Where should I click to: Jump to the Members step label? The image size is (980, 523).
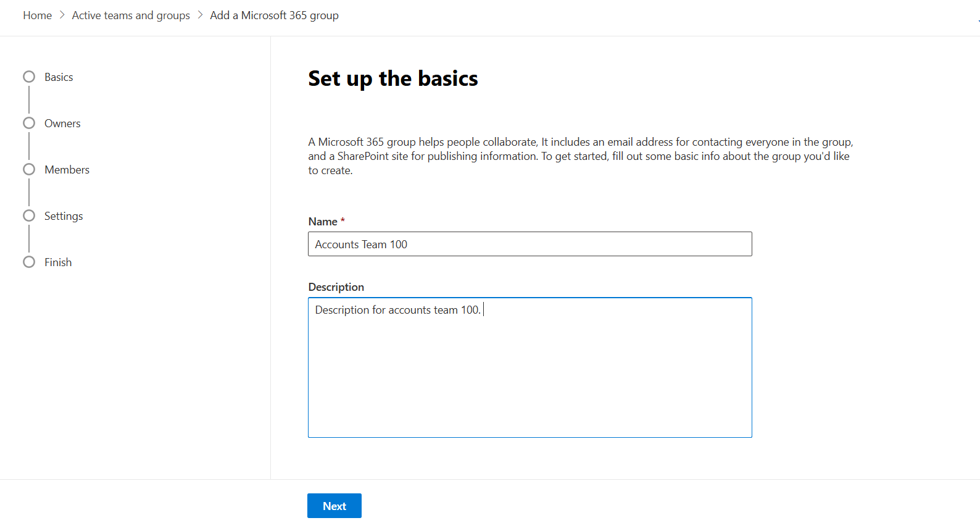point(67,170)
